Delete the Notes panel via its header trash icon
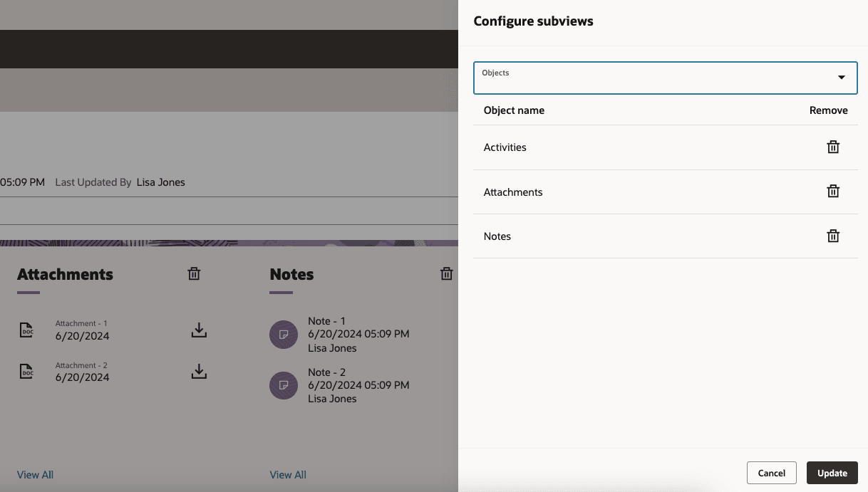Image resolution: width=868 pixels, height=492 pixels. [x=446, y=273]
